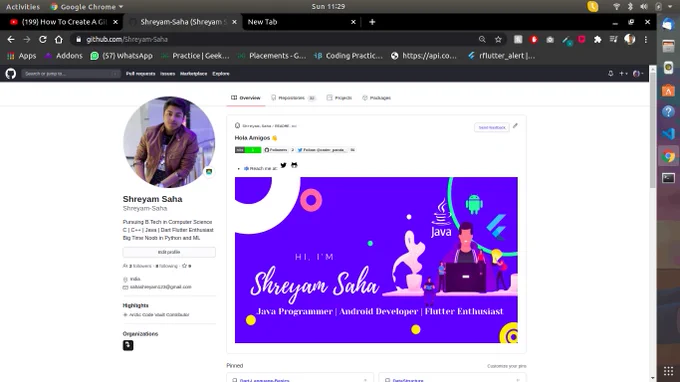Click the followers link under profile

point(137,266)
